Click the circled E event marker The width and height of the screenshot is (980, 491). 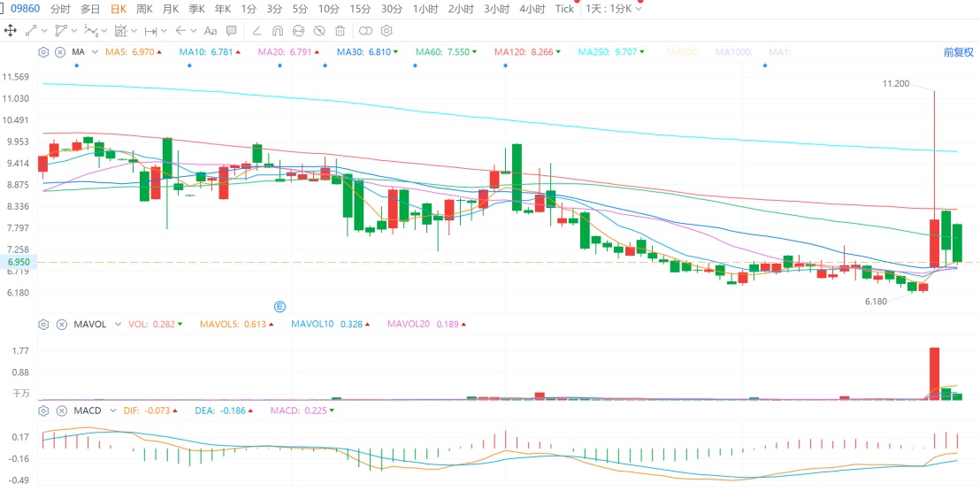coord(280,306)
